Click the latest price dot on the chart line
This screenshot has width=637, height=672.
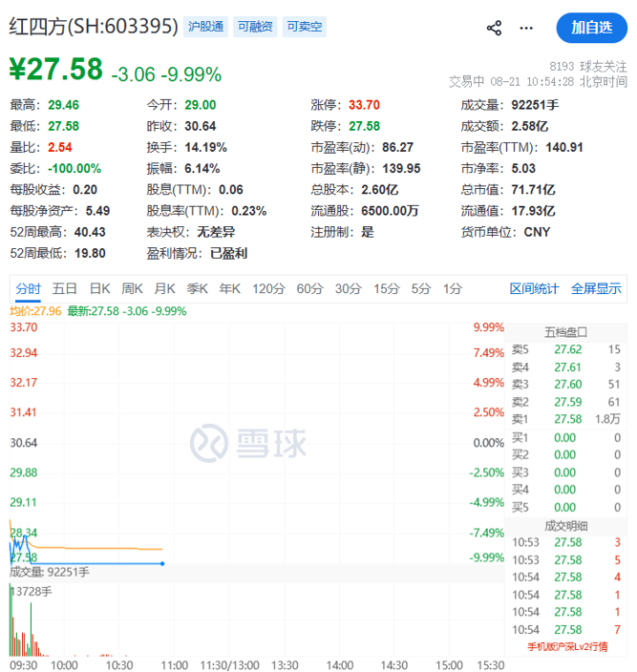coord(162,563)
